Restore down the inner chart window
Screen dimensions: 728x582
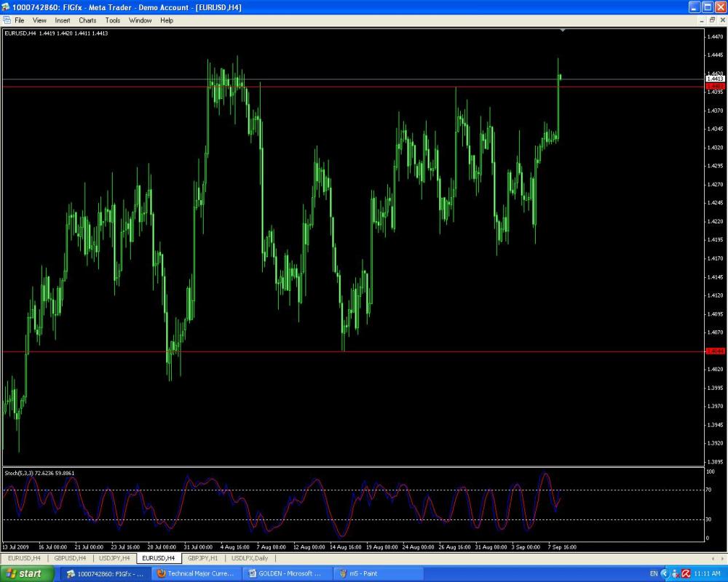pyautogui.click(x=712, y=20)
